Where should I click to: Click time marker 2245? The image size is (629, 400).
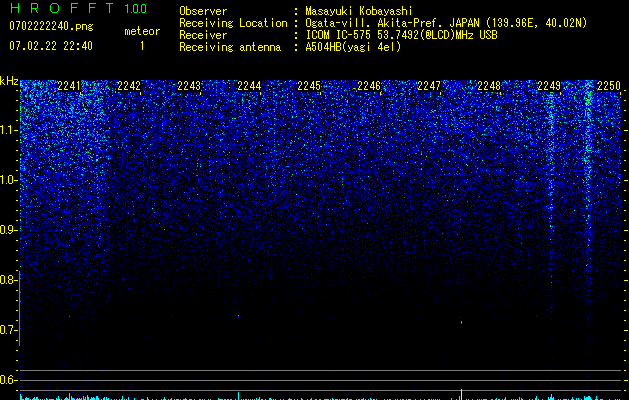(x=309, y=86)
